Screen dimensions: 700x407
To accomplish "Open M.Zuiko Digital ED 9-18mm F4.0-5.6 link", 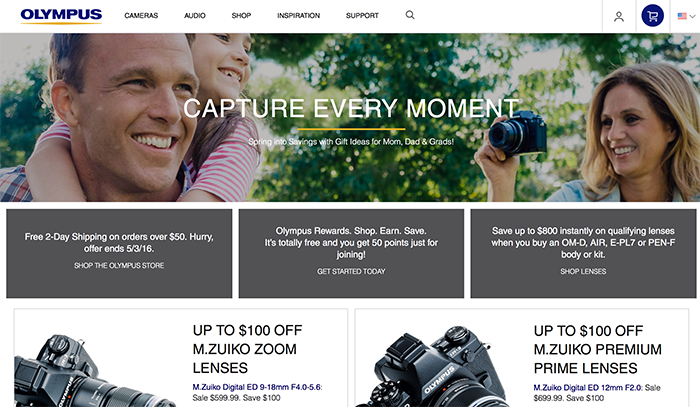I will 257,387.
